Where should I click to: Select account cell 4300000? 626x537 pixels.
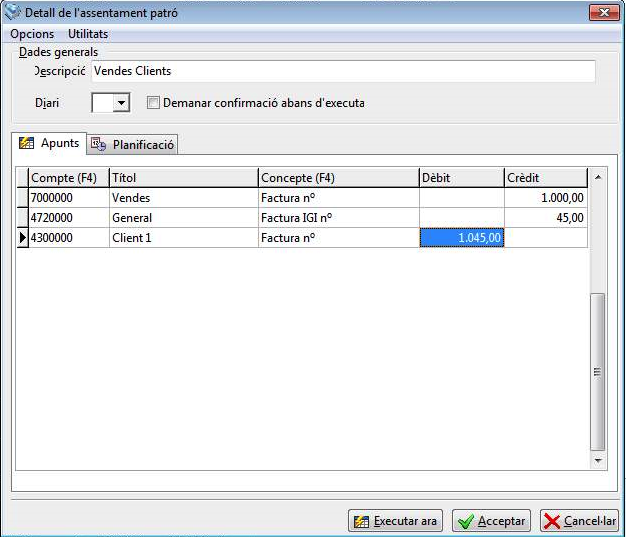[x=69, y=238]
